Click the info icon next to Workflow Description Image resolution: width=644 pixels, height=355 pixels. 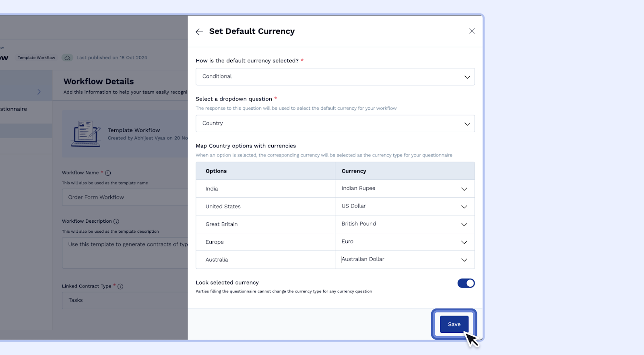click(116, 222)
